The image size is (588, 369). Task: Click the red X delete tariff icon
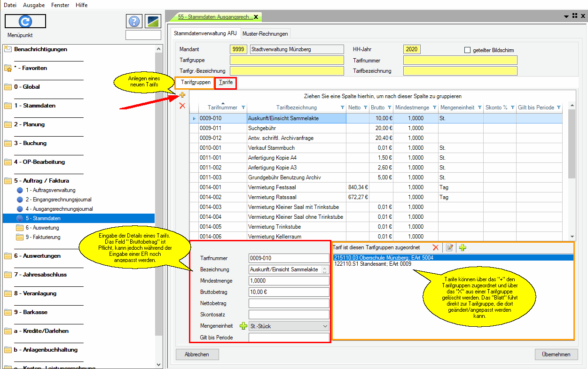point(182,106)
